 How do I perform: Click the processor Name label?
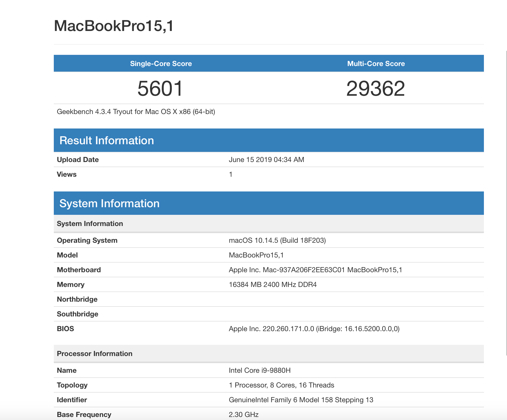tap(66, 370)
